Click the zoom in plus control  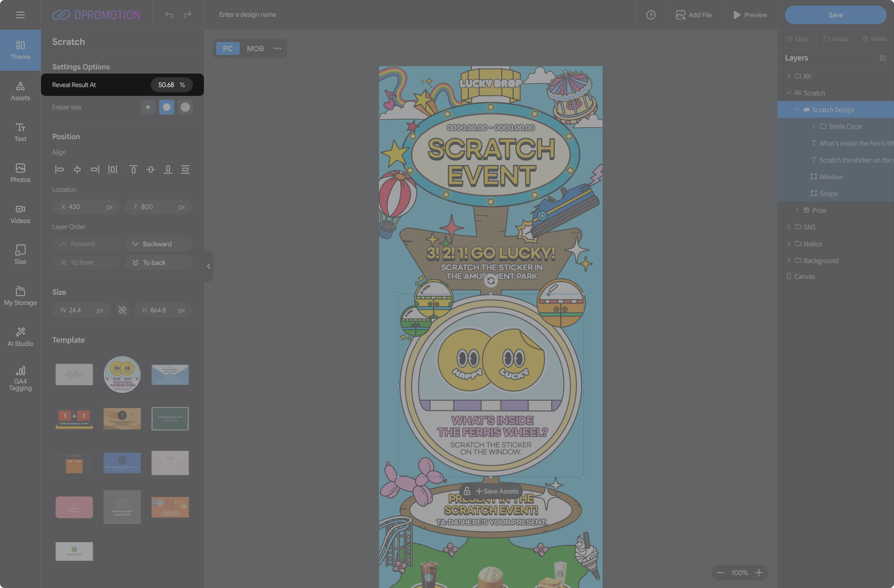(759, 573)
